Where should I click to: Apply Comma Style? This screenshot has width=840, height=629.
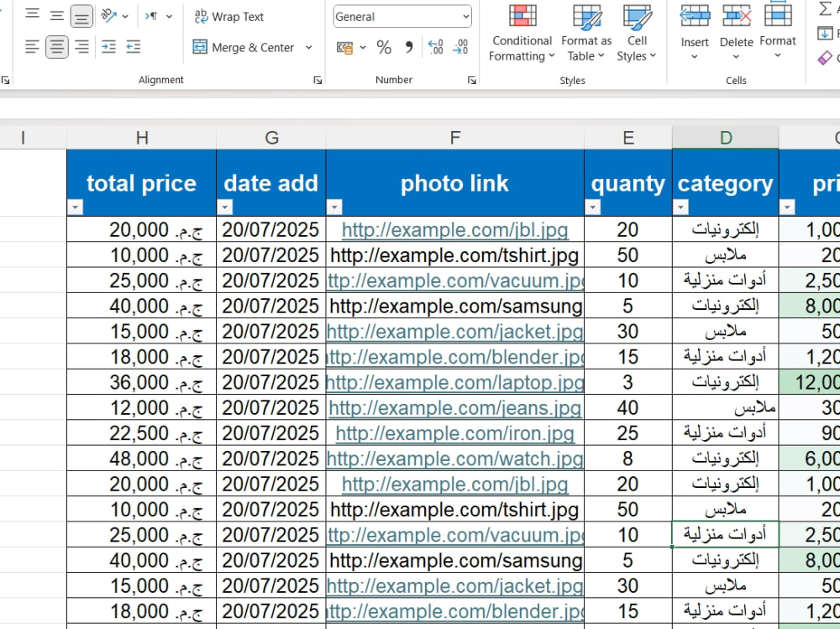pos(409,48)
